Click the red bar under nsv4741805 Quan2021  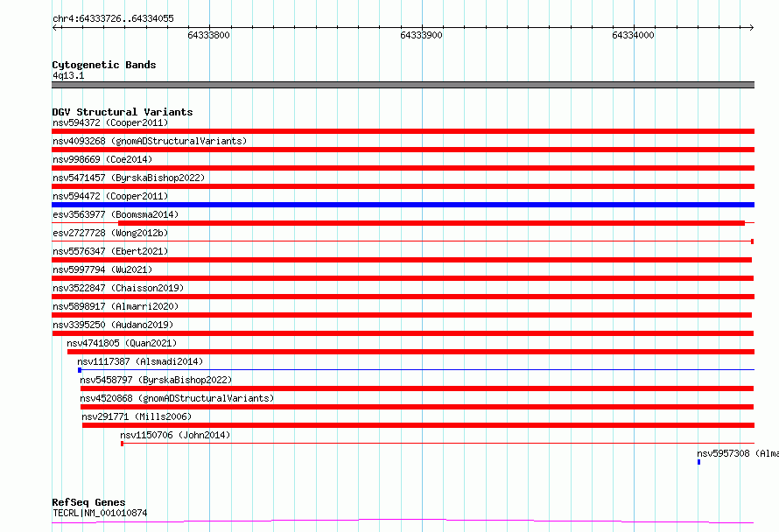point(411,352)
